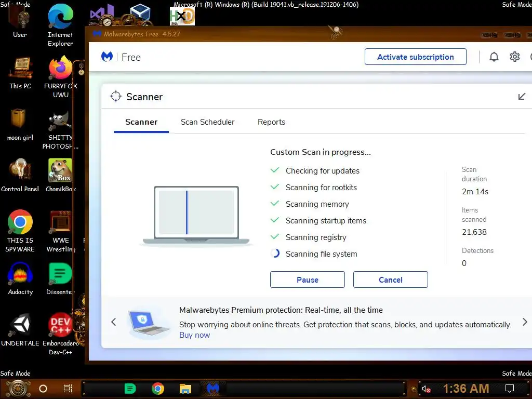Image resolution: width=532 pixels, height=399 pixels.
Task: Click the Items scanned value 21,638
Action: coord(474,232)
